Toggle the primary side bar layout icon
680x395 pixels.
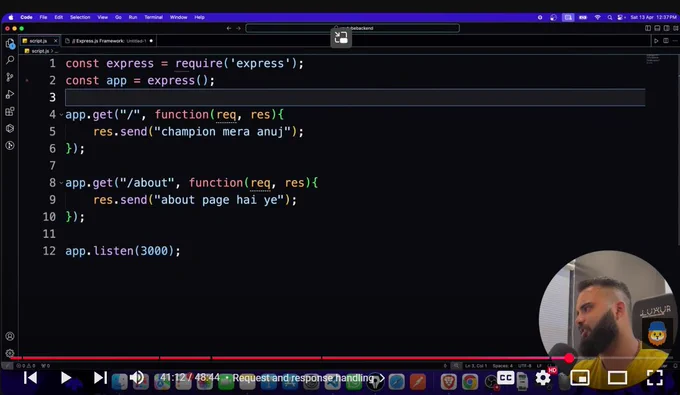click(x=648, y=28)
